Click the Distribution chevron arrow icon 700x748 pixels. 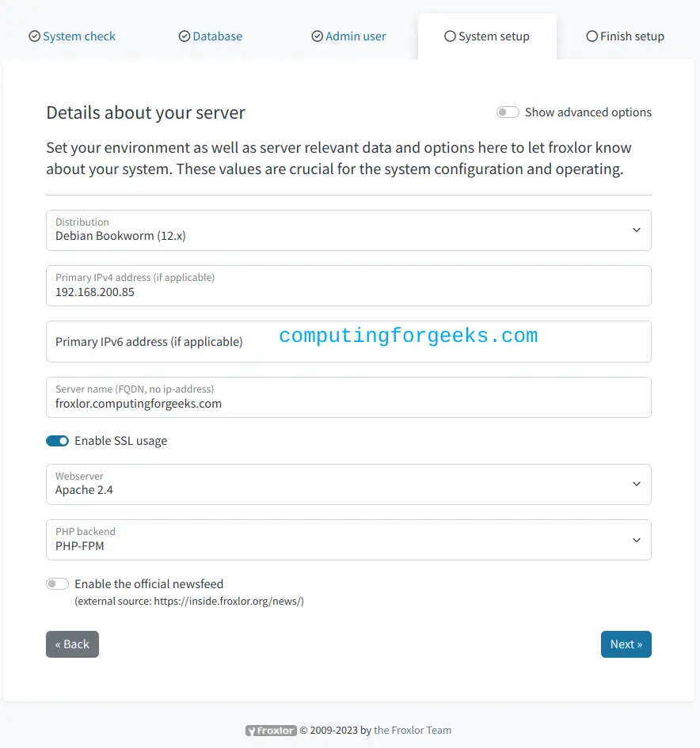637,230
